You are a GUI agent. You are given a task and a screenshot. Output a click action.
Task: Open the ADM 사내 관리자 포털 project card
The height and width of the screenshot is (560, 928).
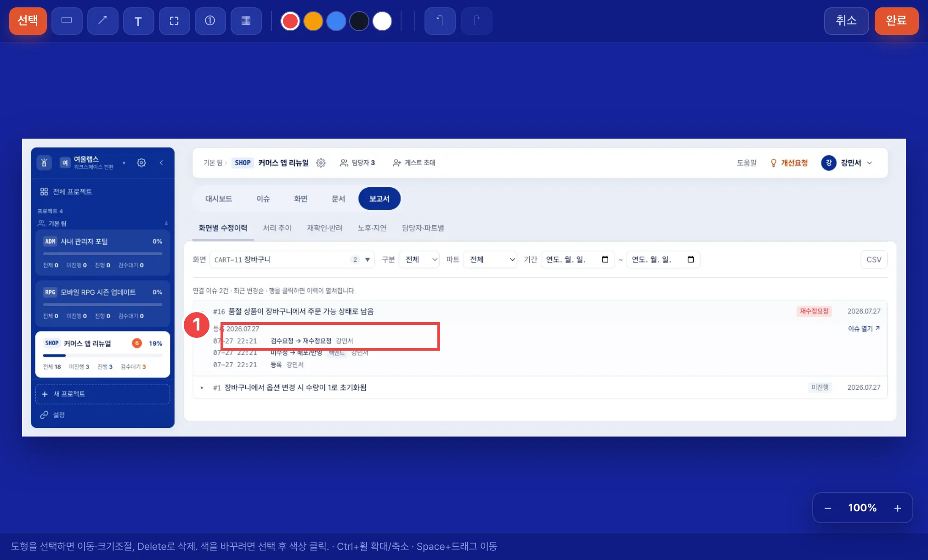(x=102, y=252)
